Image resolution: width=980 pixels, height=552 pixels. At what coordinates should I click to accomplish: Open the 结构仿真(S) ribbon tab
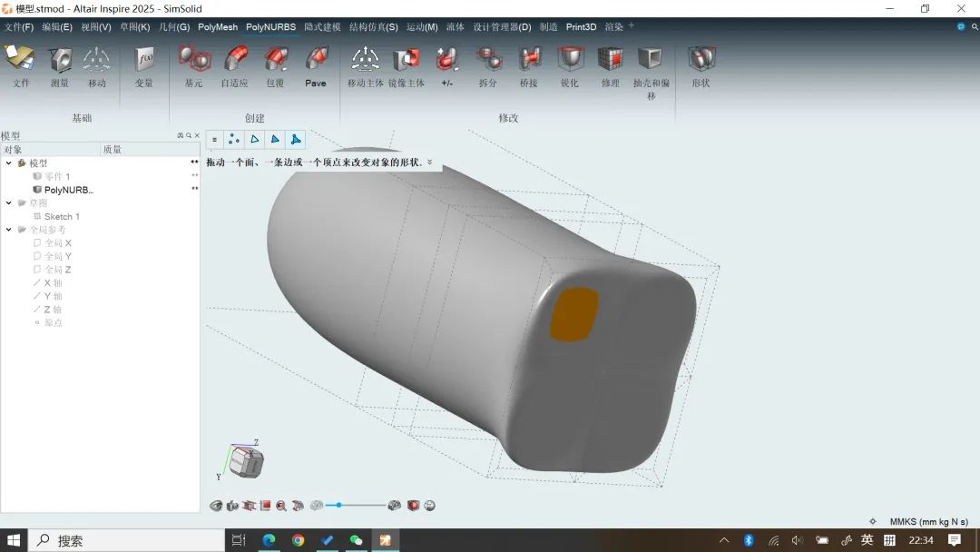click(x=373, y=27)
